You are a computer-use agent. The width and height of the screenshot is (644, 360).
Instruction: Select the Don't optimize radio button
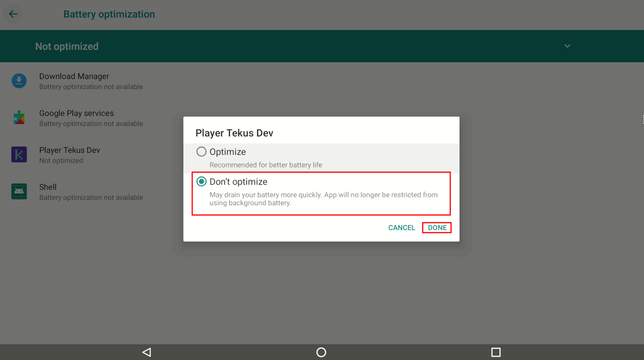201,182
